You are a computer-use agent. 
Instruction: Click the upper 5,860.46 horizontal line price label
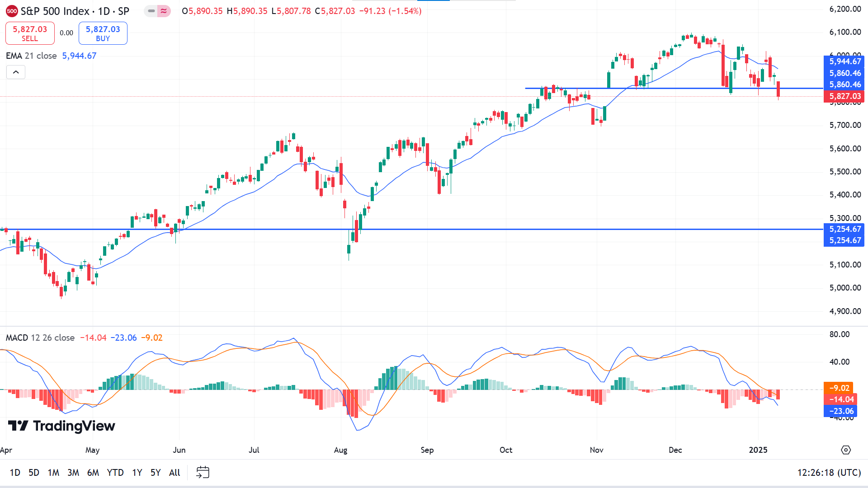pos(844,73)
